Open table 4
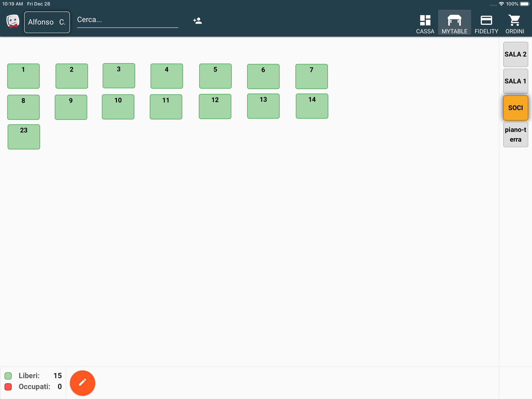 coord(167,76)
